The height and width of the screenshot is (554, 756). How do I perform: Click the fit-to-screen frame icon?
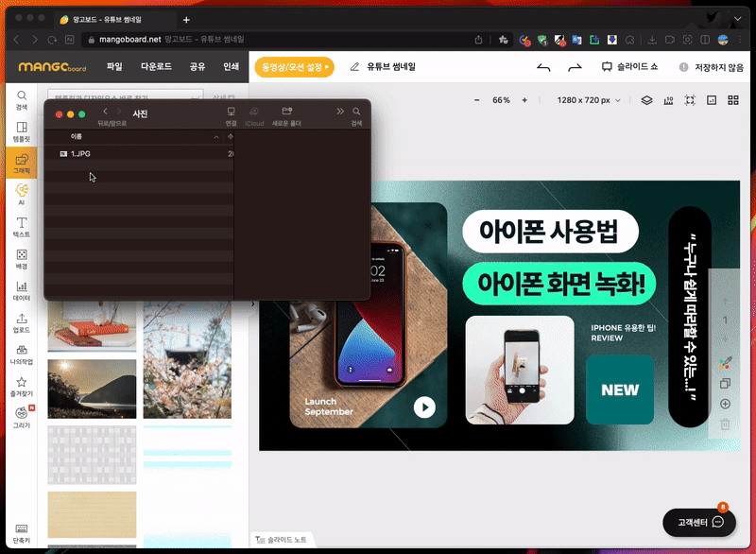[690, 100]
